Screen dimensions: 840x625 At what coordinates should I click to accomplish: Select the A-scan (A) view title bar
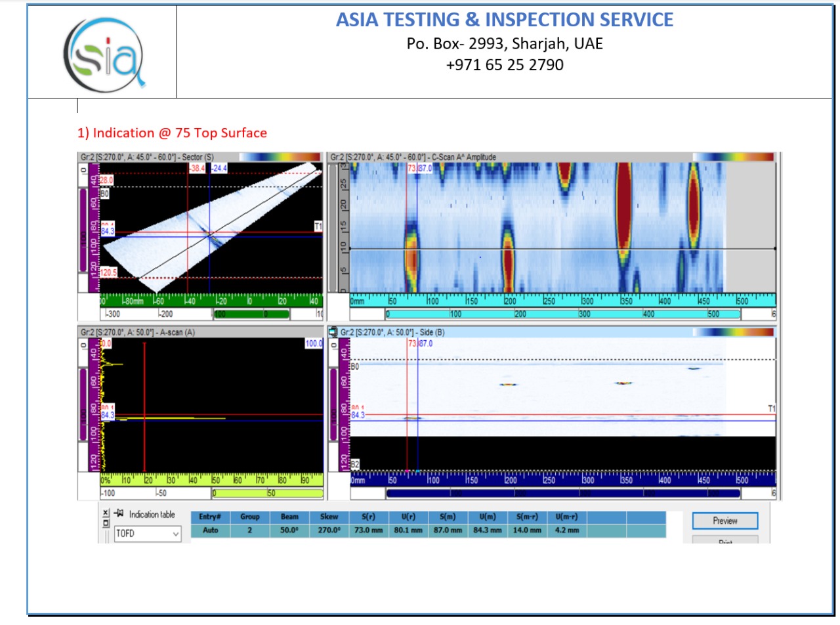pyautogui.click(x=201, y=333)
